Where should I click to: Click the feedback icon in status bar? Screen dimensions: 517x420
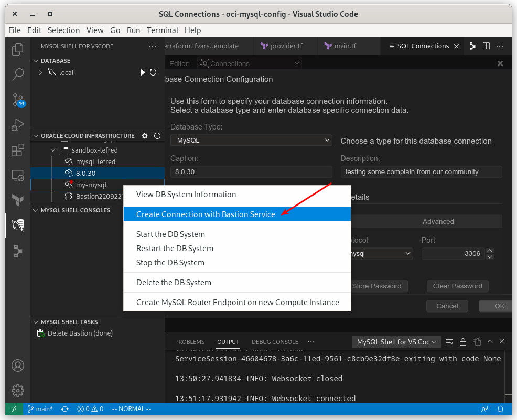(x=484, y=409)
